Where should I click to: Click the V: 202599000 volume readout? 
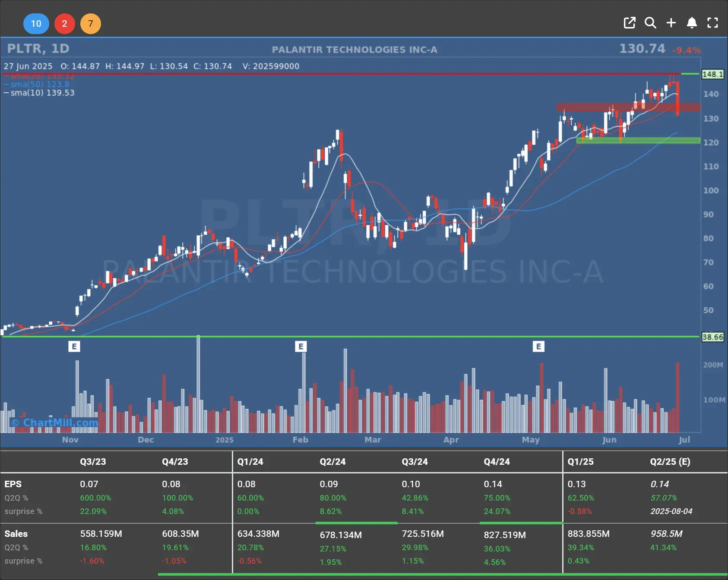point(271,66)
